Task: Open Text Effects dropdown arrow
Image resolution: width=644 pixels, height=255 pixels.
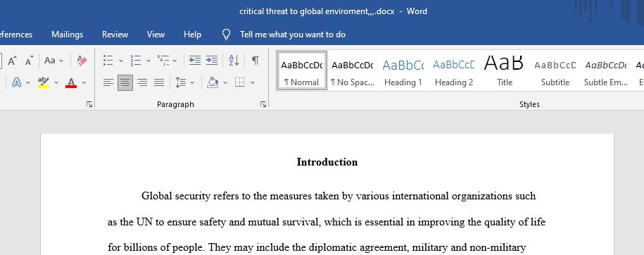Action: 28,82
